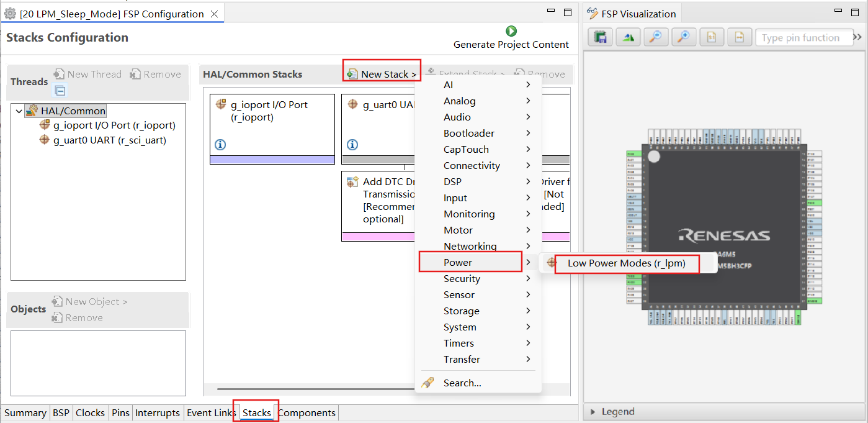Click Remove button in Threads header

coord(156,74)
